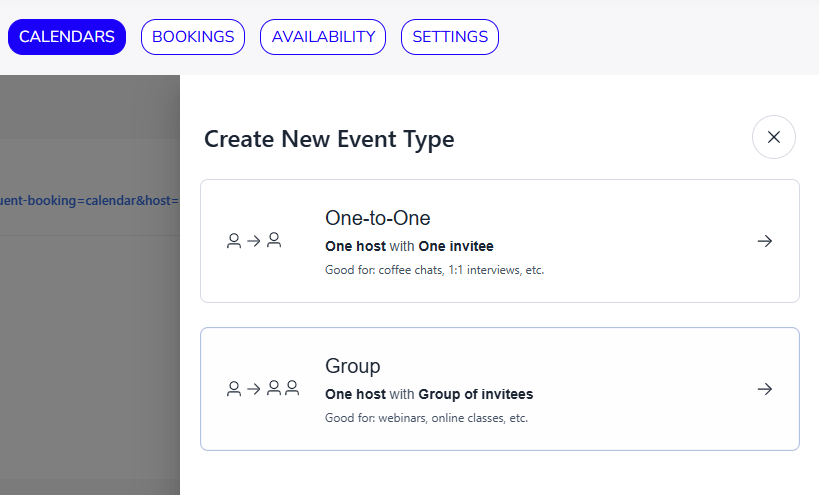Image resolution: width=819 pixels, height=495 pixels.
Task: Click the one-person-to-one-person icon
Action: [x=254, y=241]
